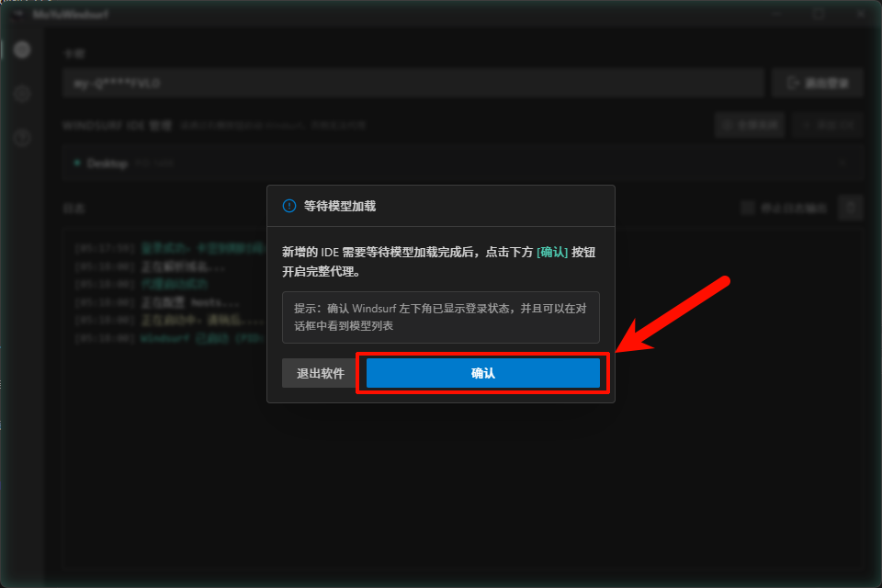Click the left button in Windsurf IDE management header
Image resolution: width=882 pixels, height=588 pixels.
pos(750,125)
